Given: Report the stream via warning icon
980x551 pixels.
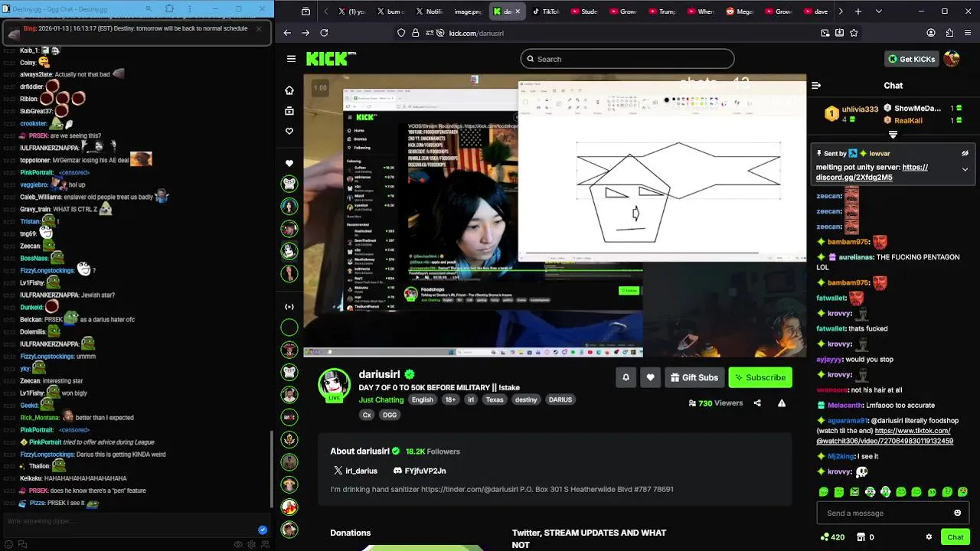Looking at the screenshot, I should pyautogui.click(x=782, y=403).
